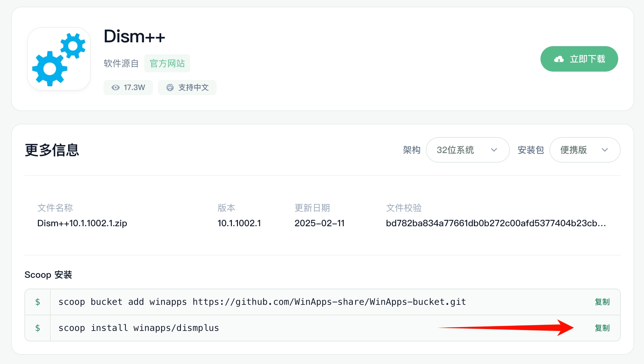Click the 更新日期 column label
The width and height of the screenshot is (644, 364).
pos(312,208)
